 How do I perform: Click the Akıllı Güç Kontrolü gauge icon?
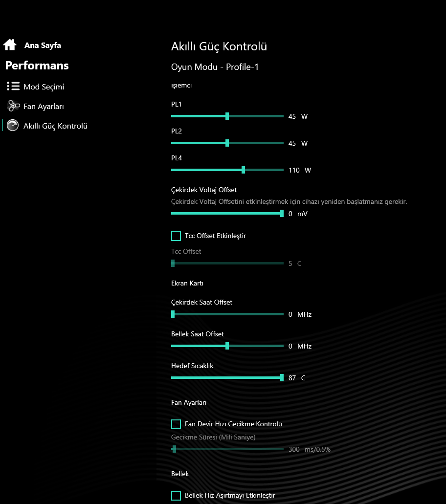[13, 126]
